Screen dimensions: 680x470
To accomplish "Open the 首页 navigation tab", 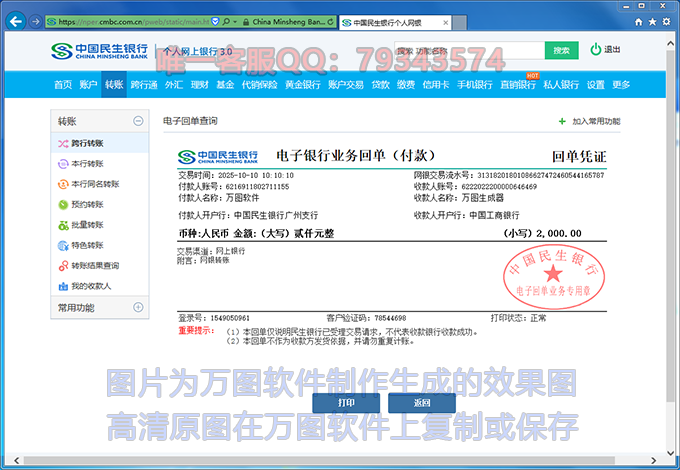I will click(x=63, y=85).
